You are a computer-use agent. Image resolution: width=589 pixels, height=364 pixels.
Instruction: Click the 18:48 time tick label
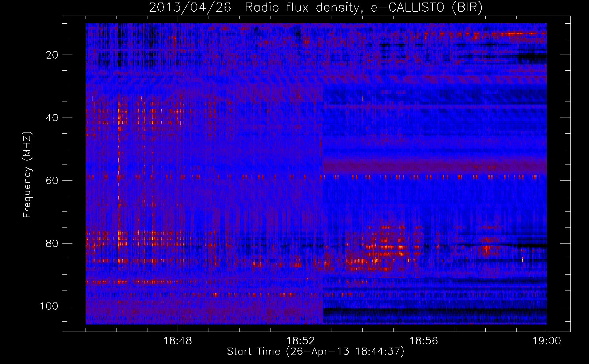click(x=178, y=341)
